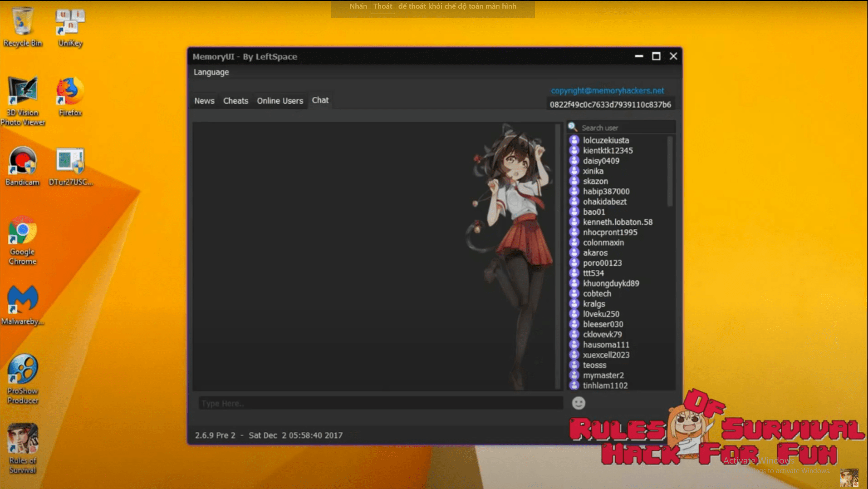The height and width of the screenshot is (489, 868).
Task: Click the date Sat Dec 2 05:58:40 2017
Action: 295,435
